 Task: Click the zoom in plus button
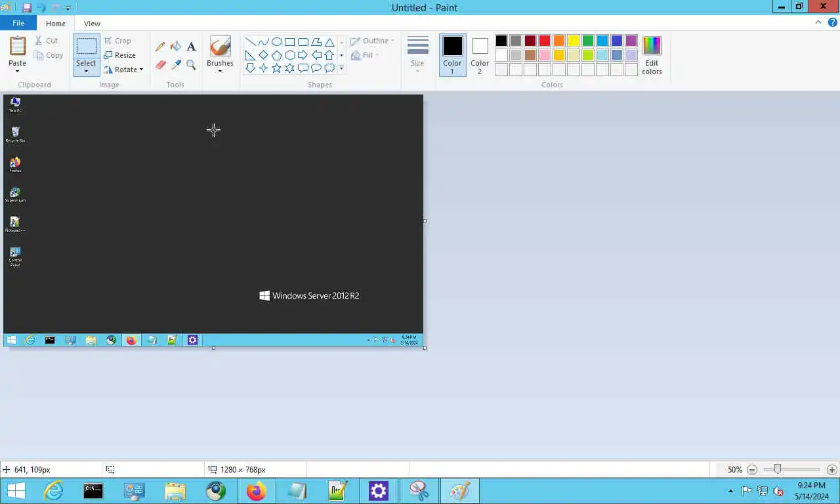pyautogui.click(x=832, y=470)
